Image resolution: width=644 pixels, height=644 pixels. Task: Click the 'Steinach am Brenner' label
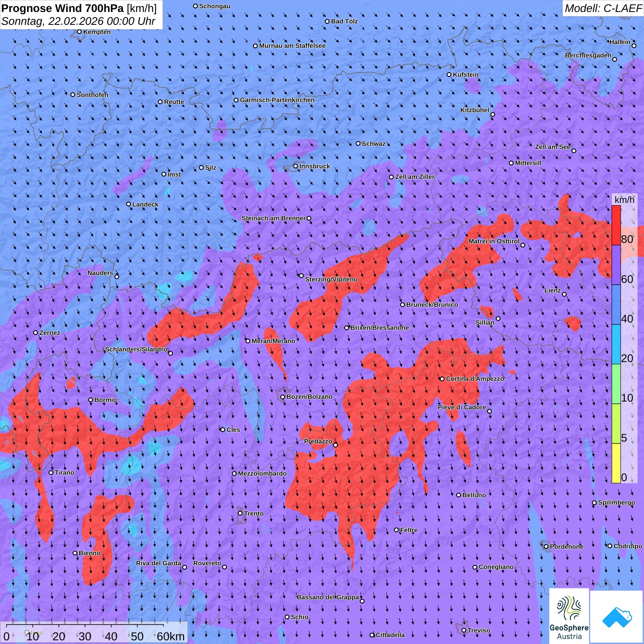274,218
